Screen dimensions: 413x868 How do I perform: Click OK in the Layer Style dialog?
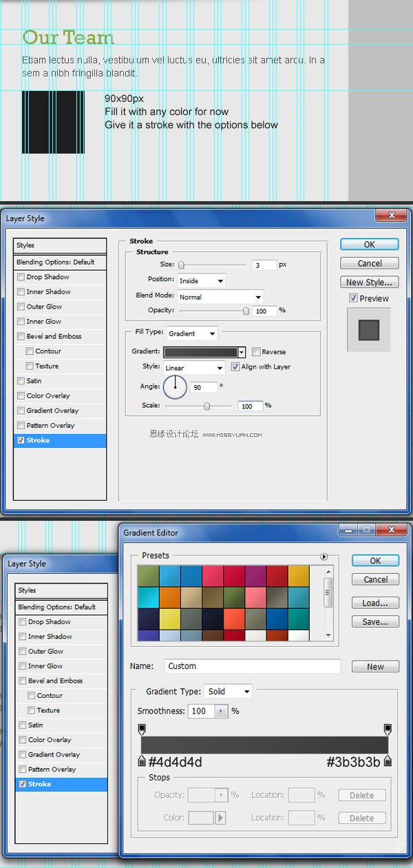(370, 245)
